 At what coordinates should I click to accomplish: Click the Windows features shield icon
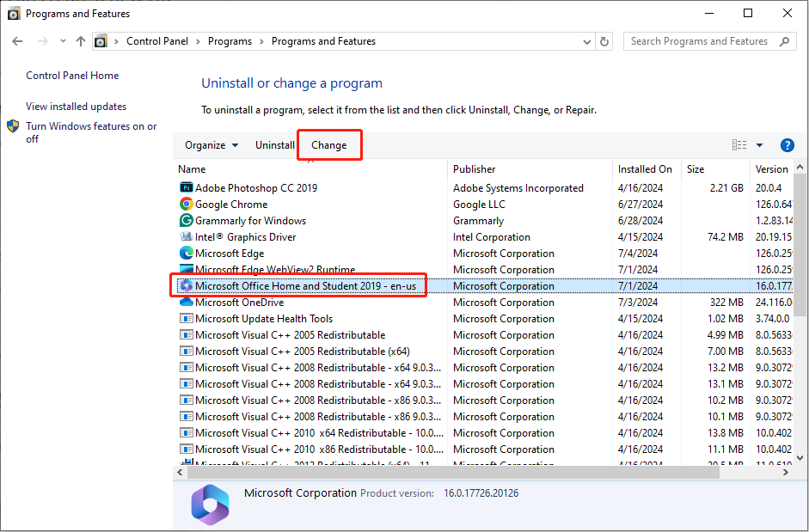(x=13, y=126)
